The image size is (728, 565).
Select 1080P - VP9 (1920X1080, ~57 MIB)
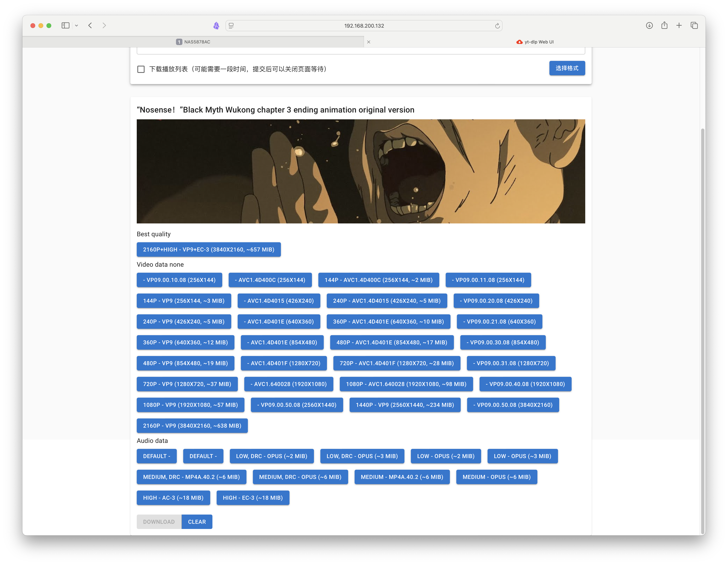190,405
